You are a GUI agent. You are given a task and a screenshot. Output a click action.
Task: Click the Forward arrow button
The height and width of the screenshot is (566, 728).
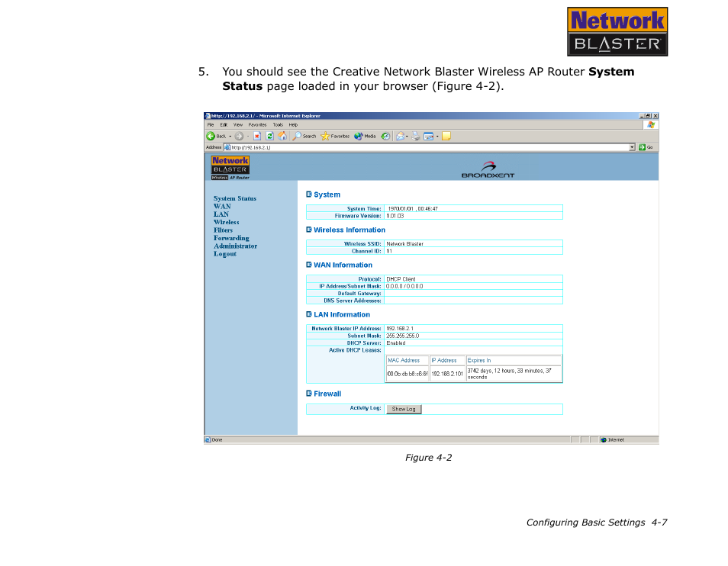point(239,136)
